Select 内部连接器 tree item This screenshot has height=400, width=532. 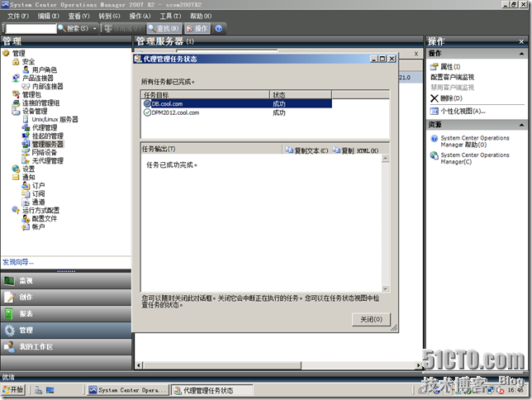[48, 86]
